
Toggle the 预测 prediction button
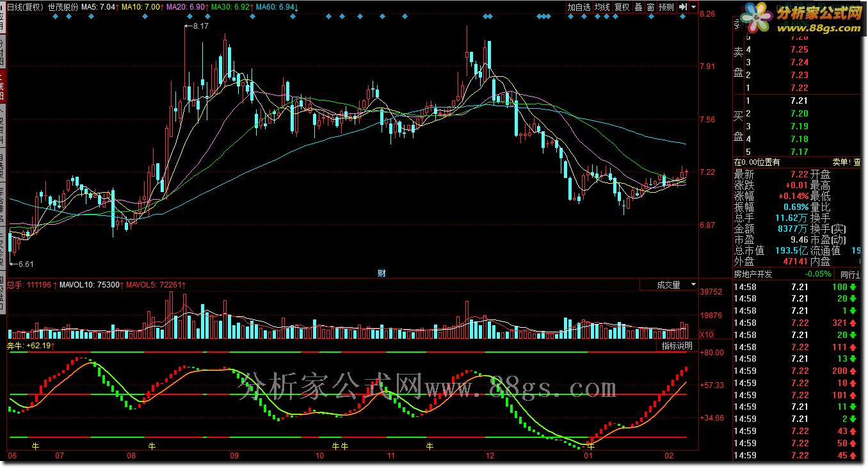coord(666,7)
